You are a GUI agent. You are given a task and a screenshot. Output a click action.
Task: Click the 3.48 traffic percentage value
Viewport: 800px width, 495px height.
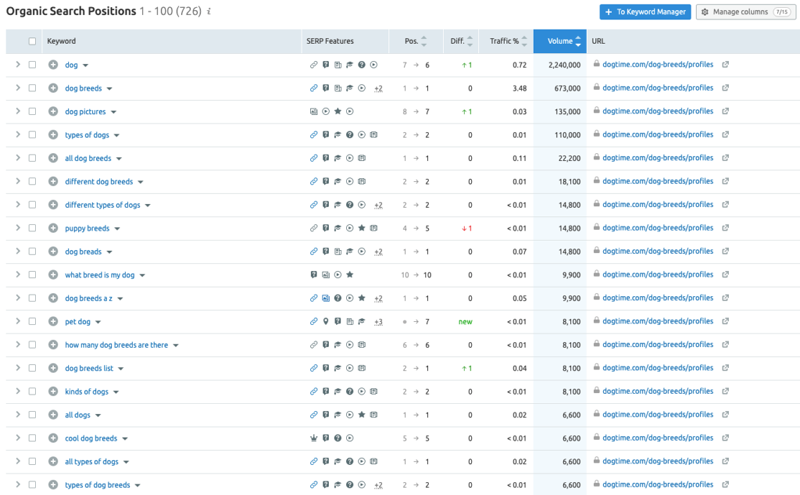(x=519, y=88)
